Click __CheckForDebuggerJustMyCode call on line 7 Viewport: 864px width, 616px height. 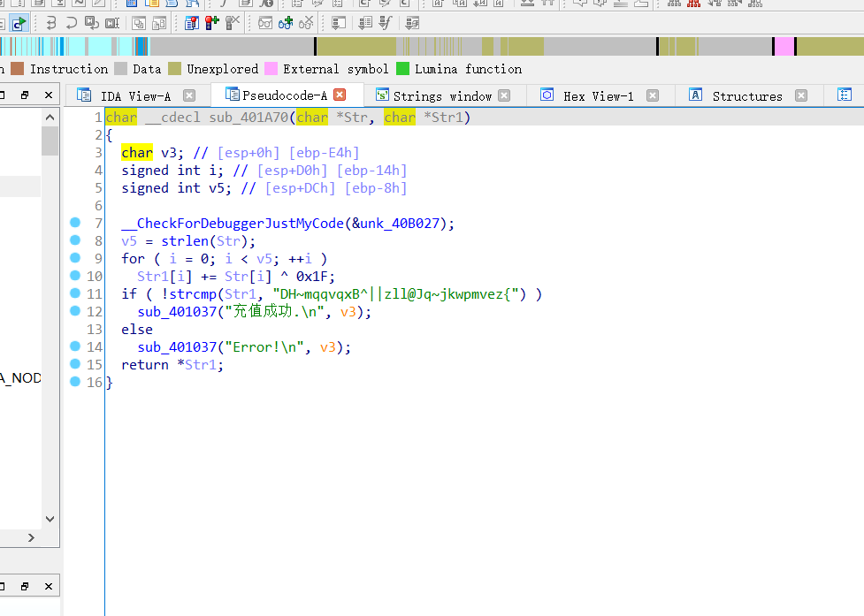coord(233,223)
